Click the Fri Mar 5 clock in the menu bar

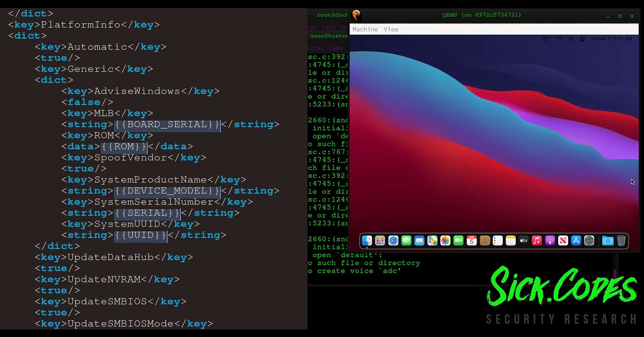[x=601, y=39]
